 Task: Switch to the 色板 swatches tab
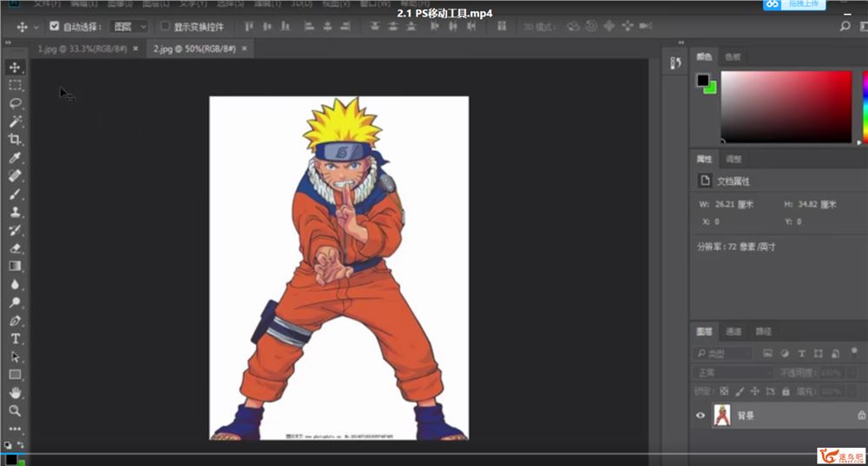(733, 56)
